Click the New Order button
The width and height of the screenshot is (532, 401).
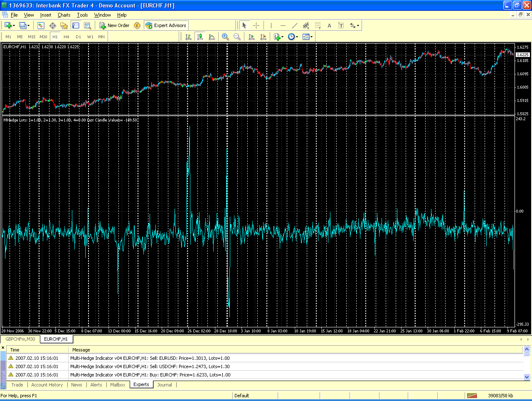click(114, 25)
